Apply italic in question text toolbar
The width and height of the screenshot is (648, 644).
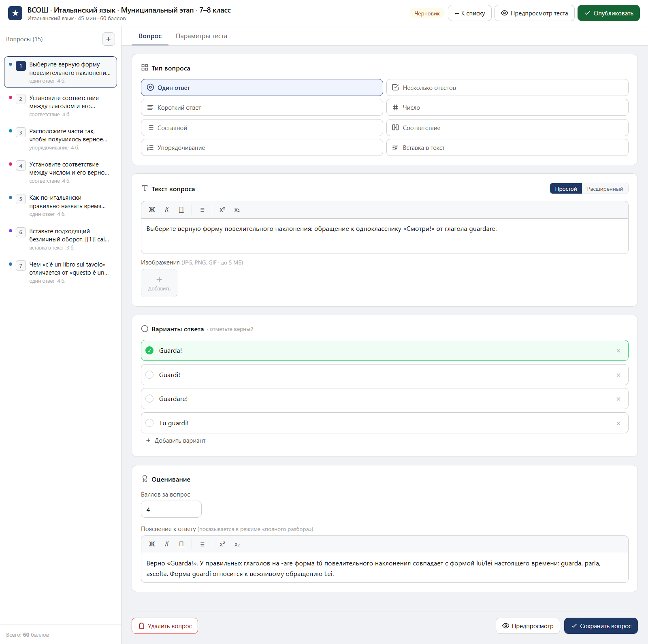pyautogui.click(x=167, y=210)
